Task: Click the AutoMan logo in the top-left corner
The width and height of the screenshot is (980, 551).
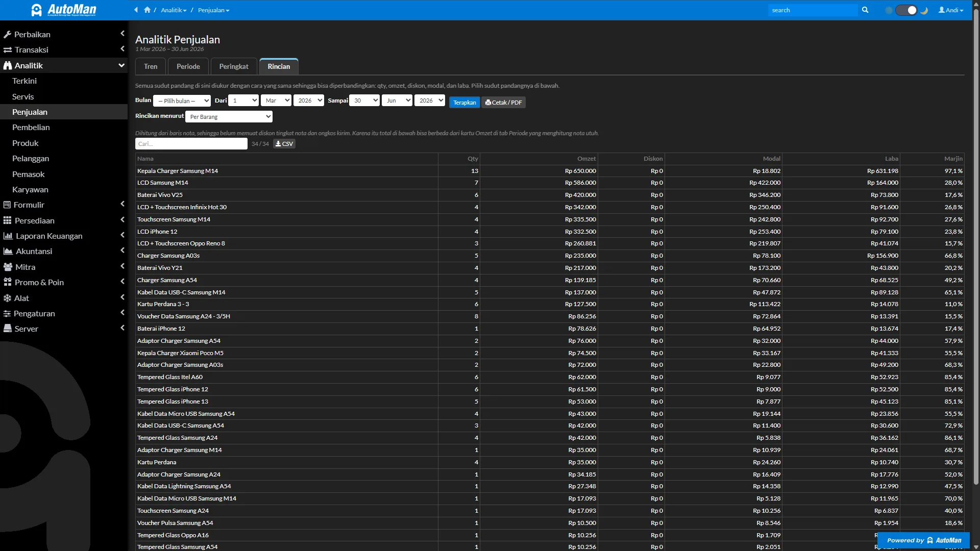Action: click(x=64, y=10)
